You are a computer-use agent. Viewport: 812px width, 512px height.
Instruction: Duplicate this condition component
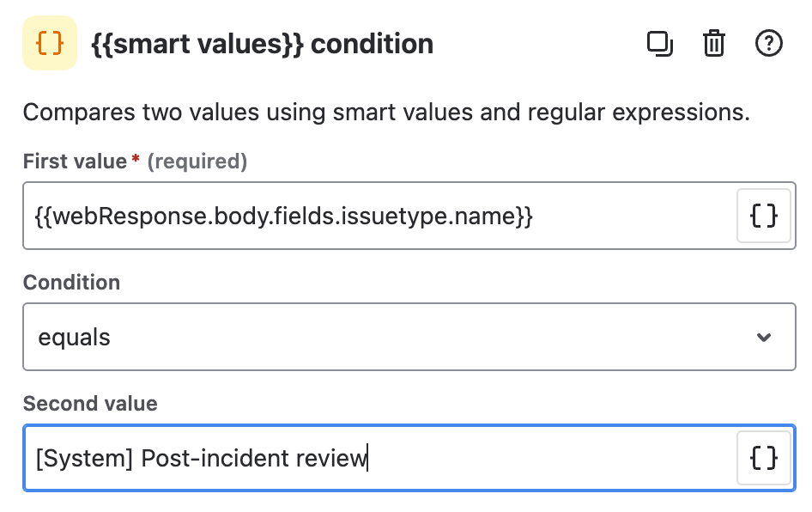(x=659, y=44)
